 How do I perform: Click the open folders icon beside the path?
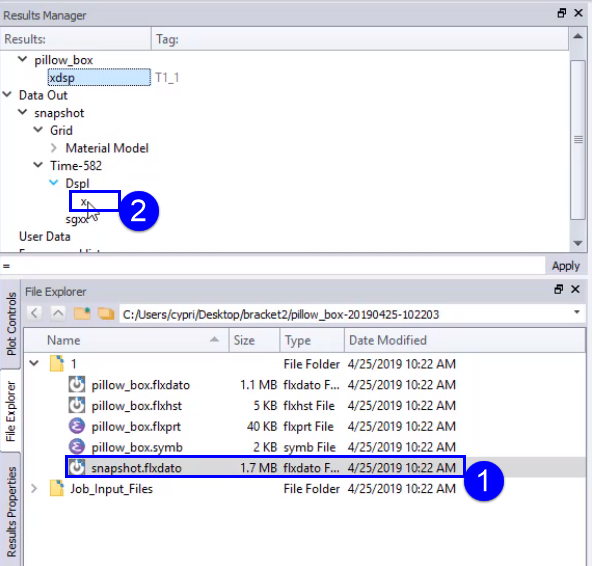[106, 313]
